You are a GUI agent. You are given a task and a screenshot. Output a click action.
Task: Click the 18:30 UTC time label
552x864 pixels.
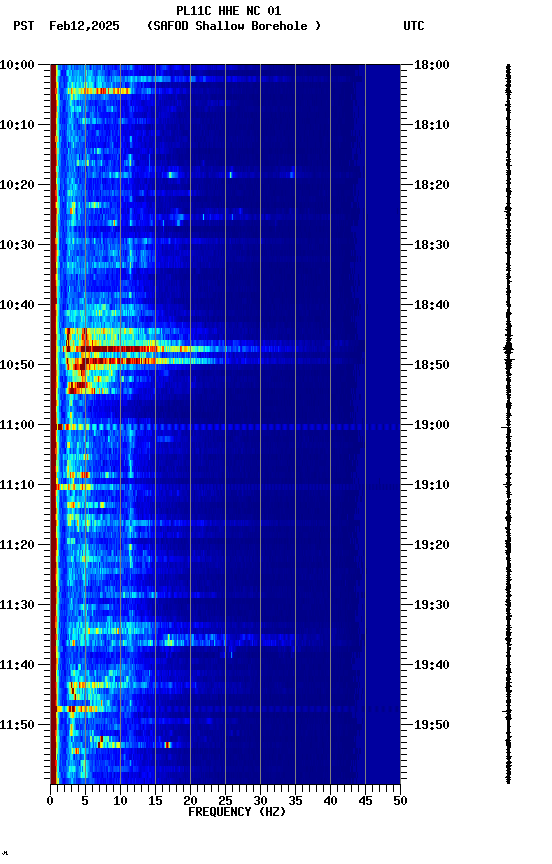pyautogui.click(x=432, y=245)
